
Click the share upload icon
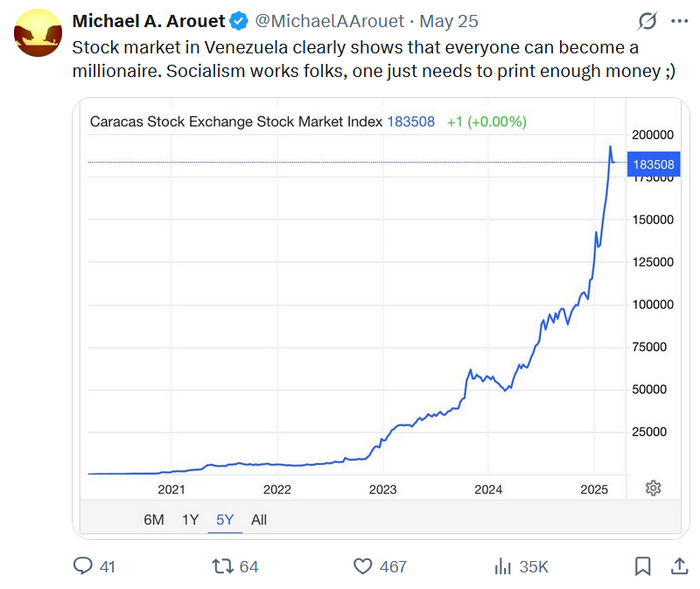[x=682, y=566]
